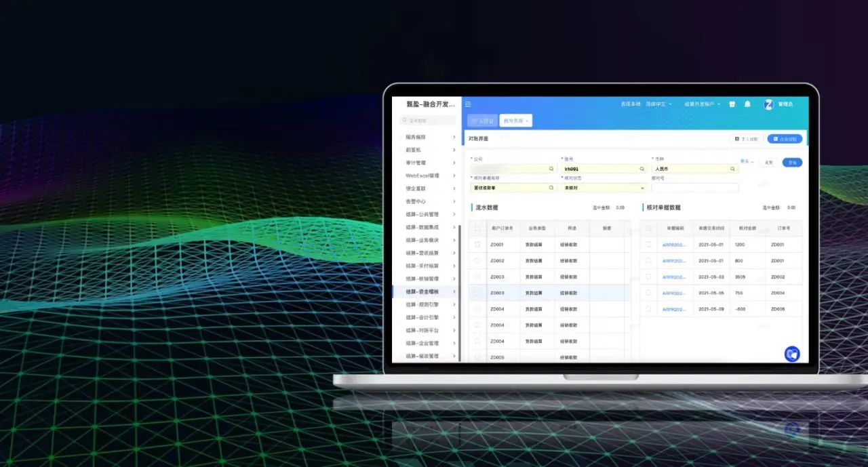Viewport: 868px width, 467px height.
Task: Click the search icon in irh001 account field
Action: coord(642,169)
